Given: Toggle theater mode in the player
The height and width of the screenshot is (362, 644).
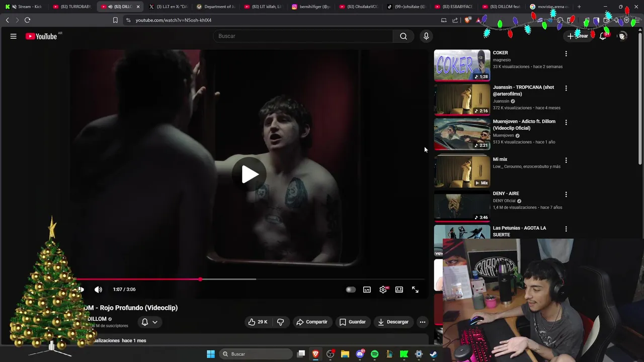Looking at the screenshot, I should [x=399, y=290].
